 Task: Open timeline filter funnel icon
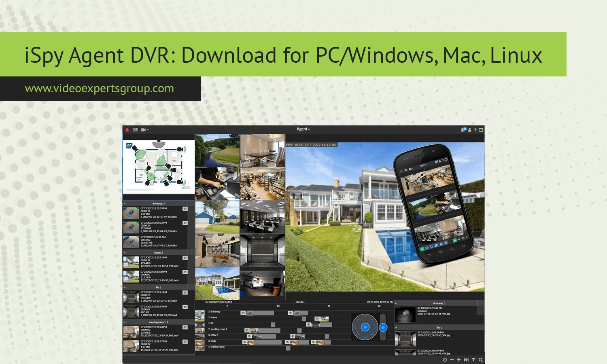[473, 360]
